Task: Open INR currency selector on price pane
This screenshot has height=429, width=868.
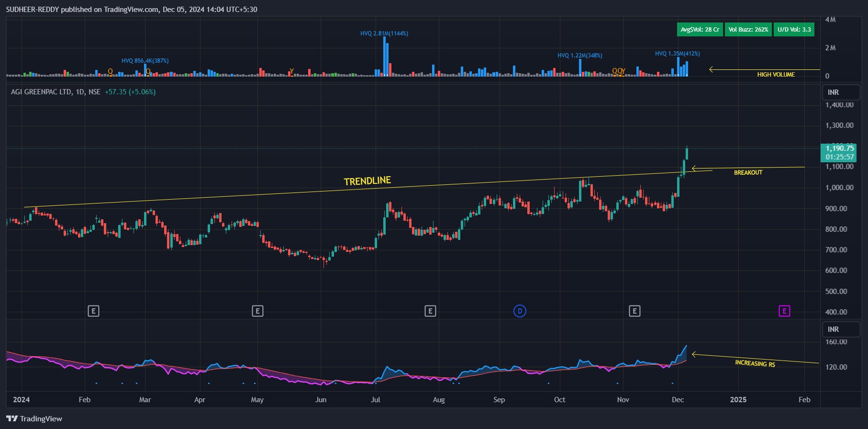Action: 841,92
